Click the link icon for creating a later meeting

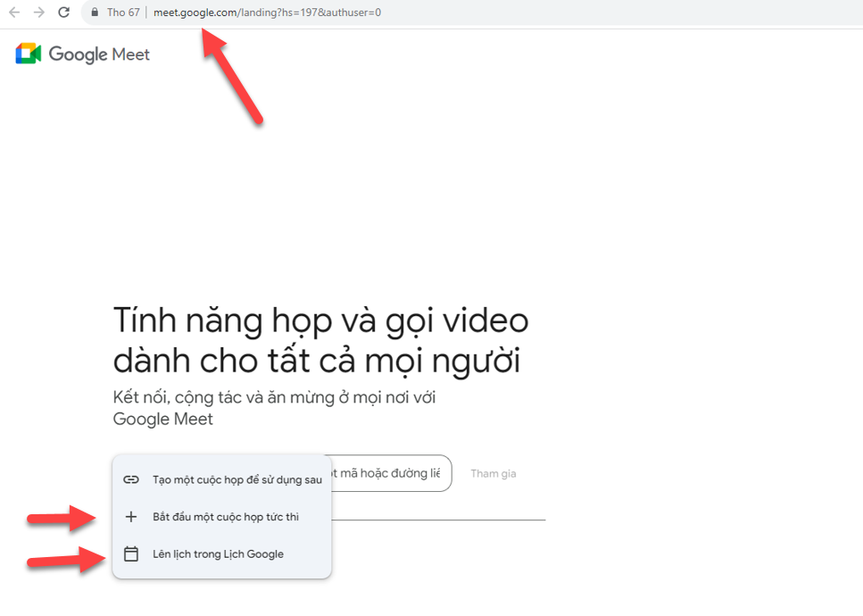point(131,479)
